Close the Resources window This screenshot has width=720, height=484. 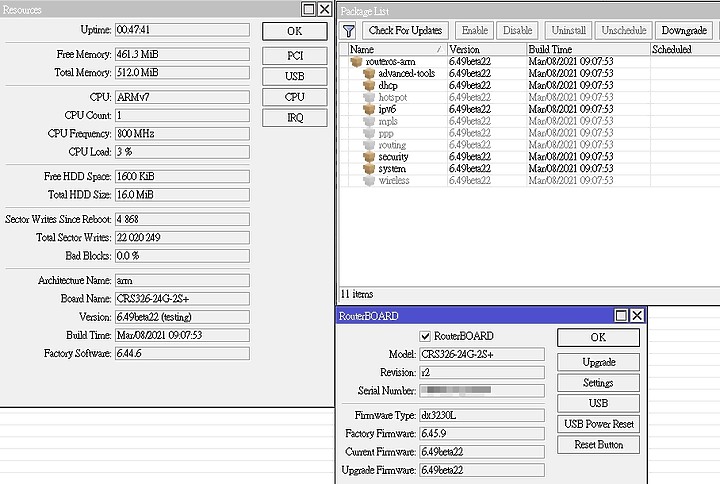[324, 9]
